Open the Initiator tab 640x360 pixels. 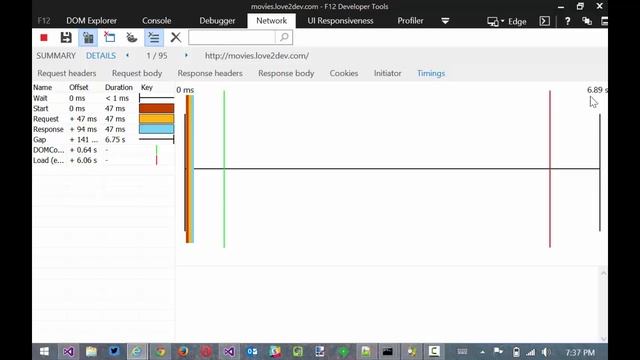tap(387, 73)
